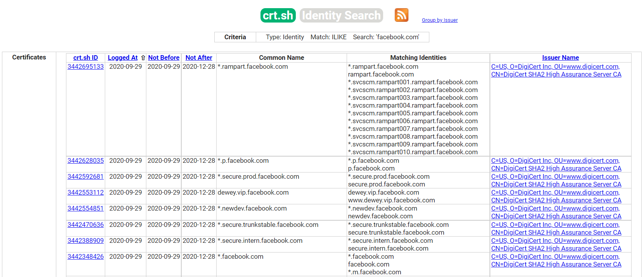The width and height of the screenshot is (644, 277).
Task: Select identity secure.prod.facebook.com
Action: (387, 184)
